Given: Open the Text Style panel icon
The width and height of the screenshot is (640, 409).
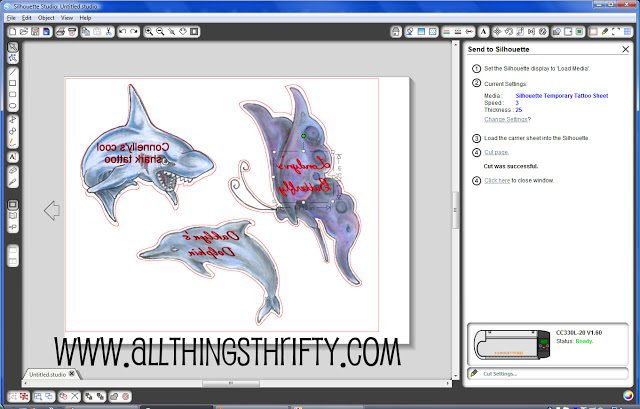Looking at the screenshot, I should [x=484, y=31].
